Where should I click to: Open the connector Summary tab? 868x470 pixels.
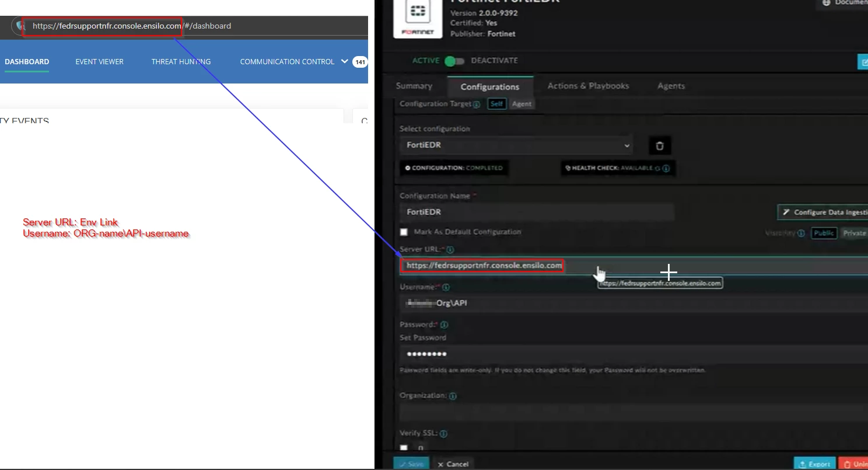414,86
